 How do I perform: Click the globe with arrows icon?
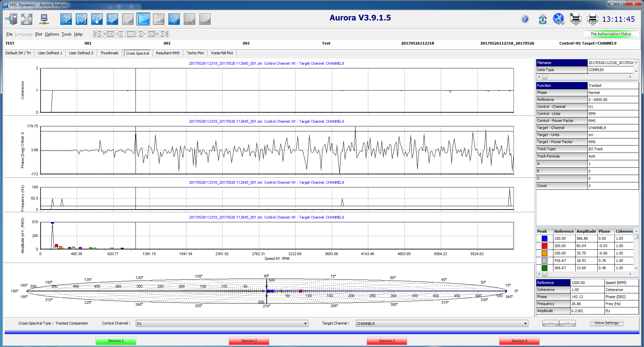point(558,19)
